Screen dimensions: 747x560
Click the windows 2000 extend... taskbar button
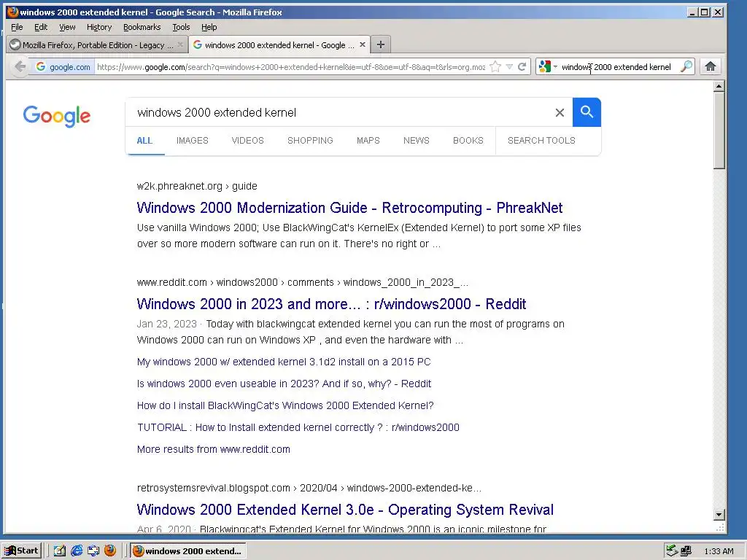tap(188, 551)
